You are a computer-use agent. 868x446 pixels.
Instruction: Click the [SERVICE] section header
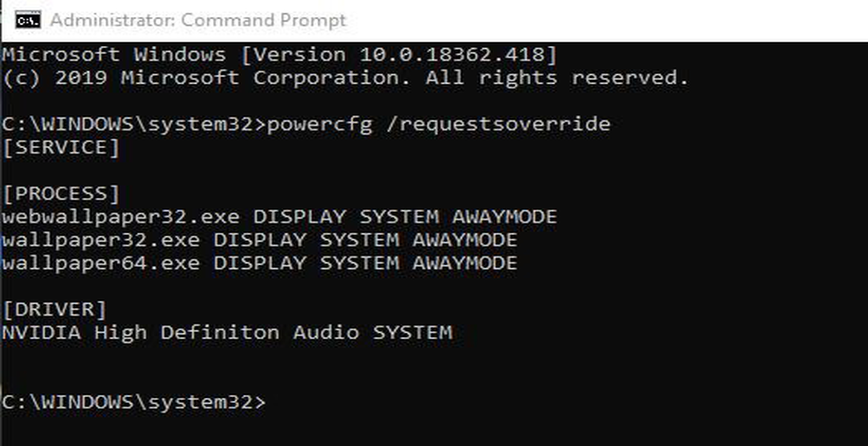click(61, 148)
